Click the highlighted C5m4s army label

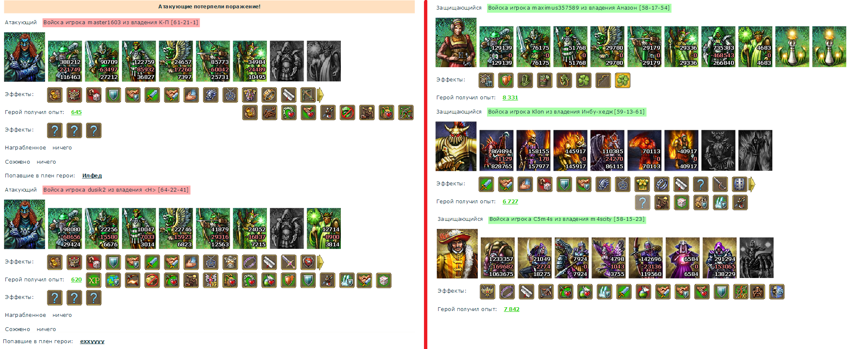(x=567, y=219)
